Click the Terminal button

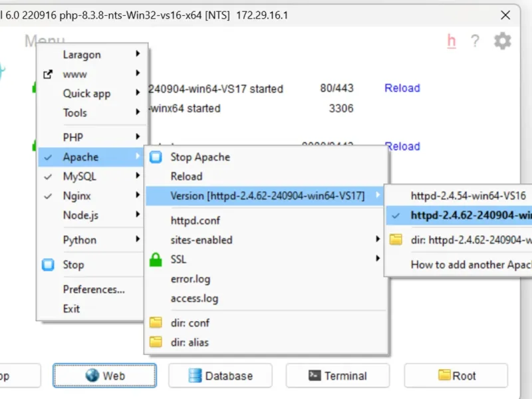[338, 376]
